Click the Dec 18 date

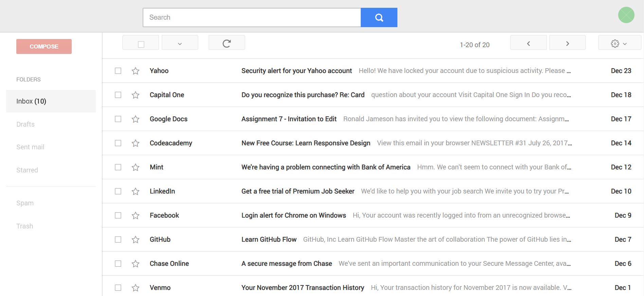[x=621, y=95]
